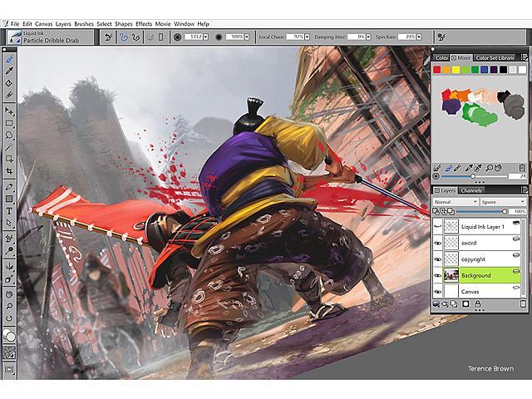
Task: Select the Dodge tool in the toolbox
Action: [x=9, y=251]
